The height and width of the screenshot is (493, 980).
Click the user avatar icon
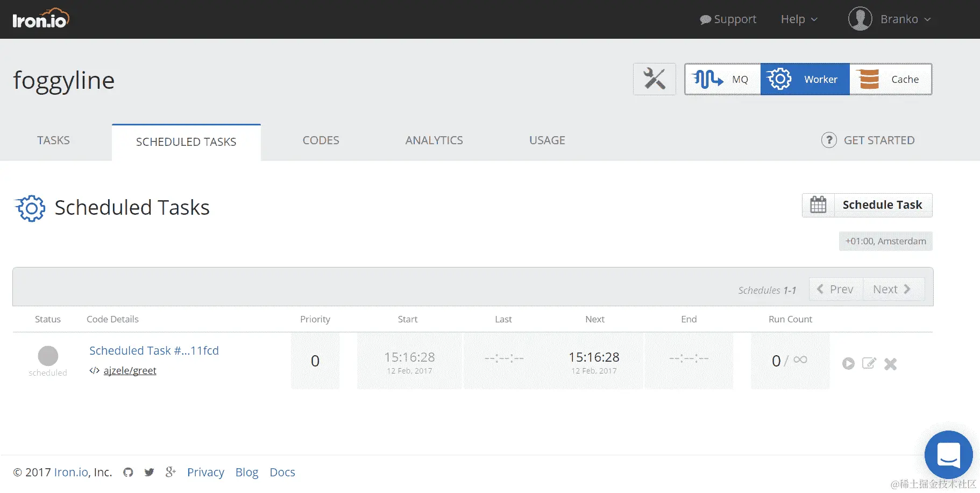pos(860,19)
